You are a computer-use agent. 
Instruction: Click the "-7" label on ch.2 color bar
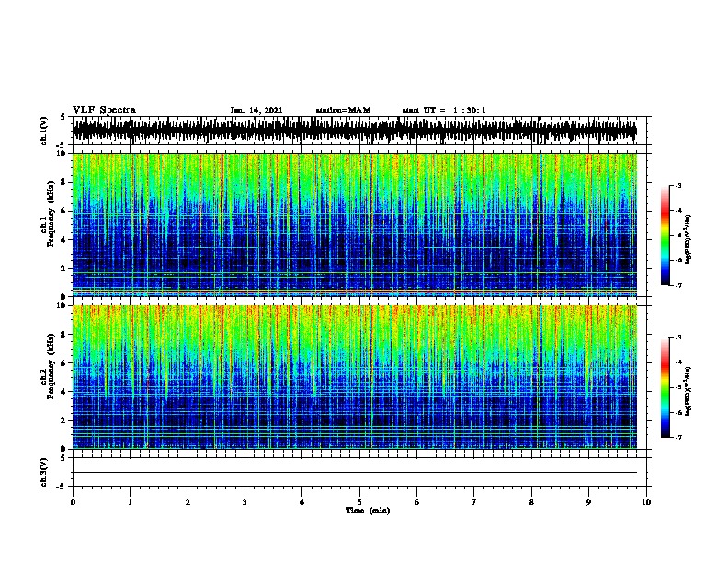(677, 438)
